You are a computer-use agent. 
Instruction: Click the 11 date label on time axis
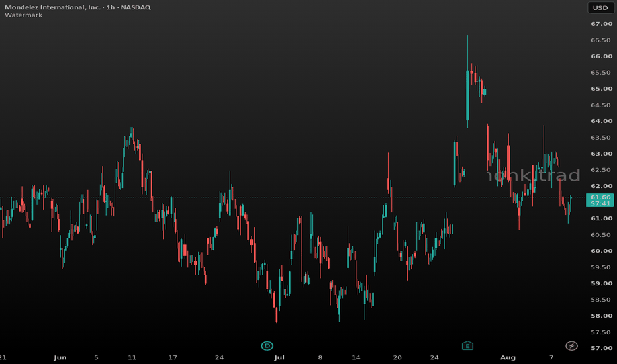point(132,357)
